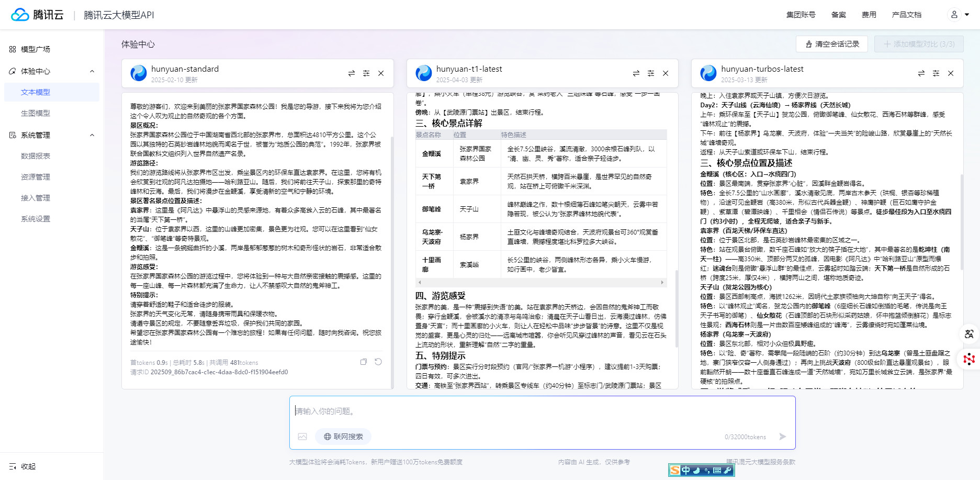This screenshot has height=480, width=980.
Task: Click the floating translate icon
Action: tap(969, 334)
